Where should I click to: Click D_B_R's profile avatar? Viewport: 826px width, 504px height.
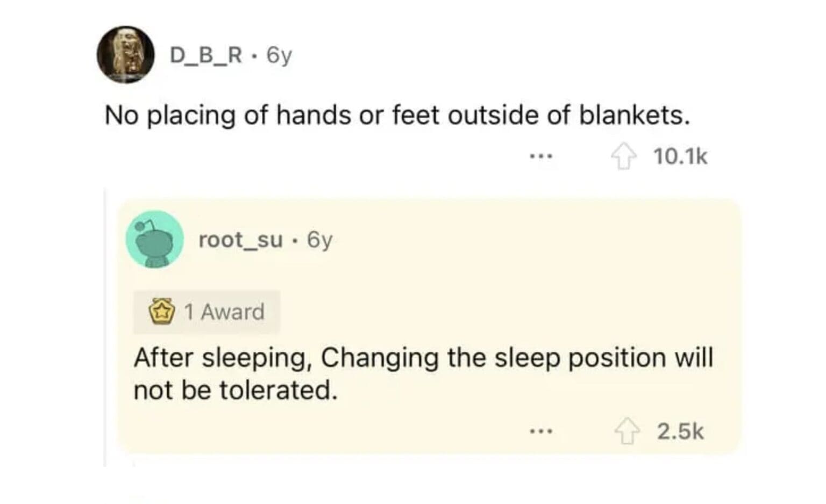point(126,54)
